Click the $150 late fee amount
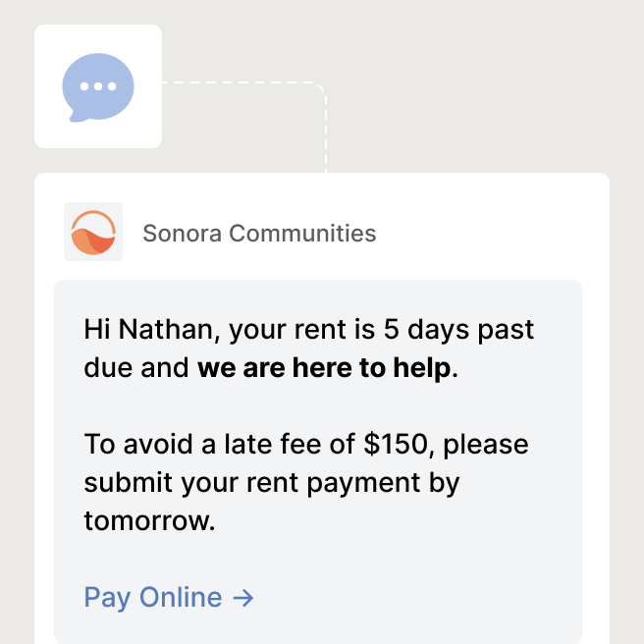644x644 pixels. tap(396, 444)
